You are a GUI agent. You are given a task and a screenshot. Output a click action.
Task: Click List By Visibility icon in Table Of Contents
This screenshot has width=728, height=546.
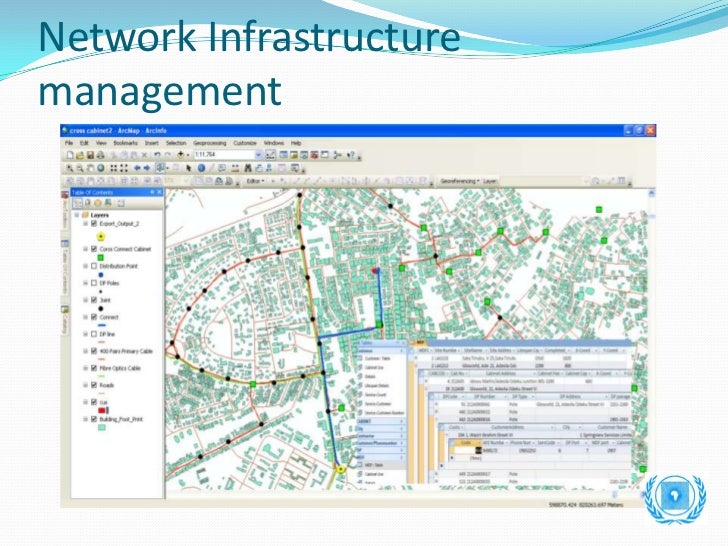(x=98, y=203)
